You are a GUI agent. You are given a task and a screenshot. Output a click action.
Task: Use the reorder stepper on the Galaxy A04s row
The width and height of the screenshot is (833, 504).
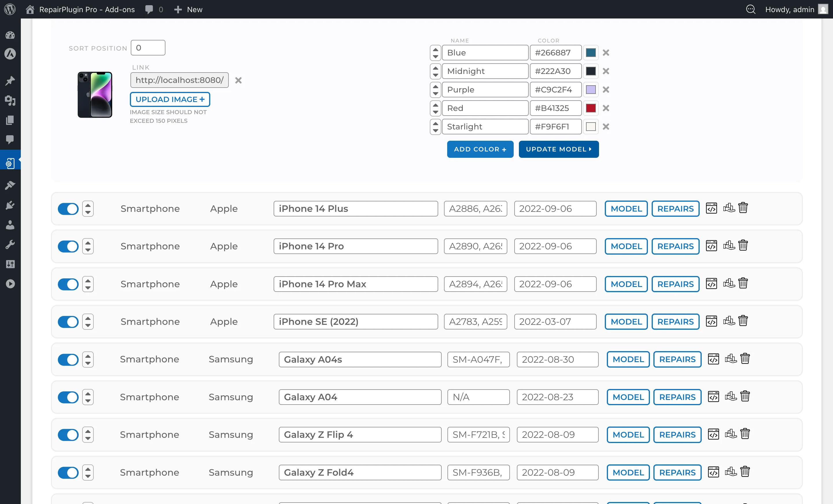point(88,360)
